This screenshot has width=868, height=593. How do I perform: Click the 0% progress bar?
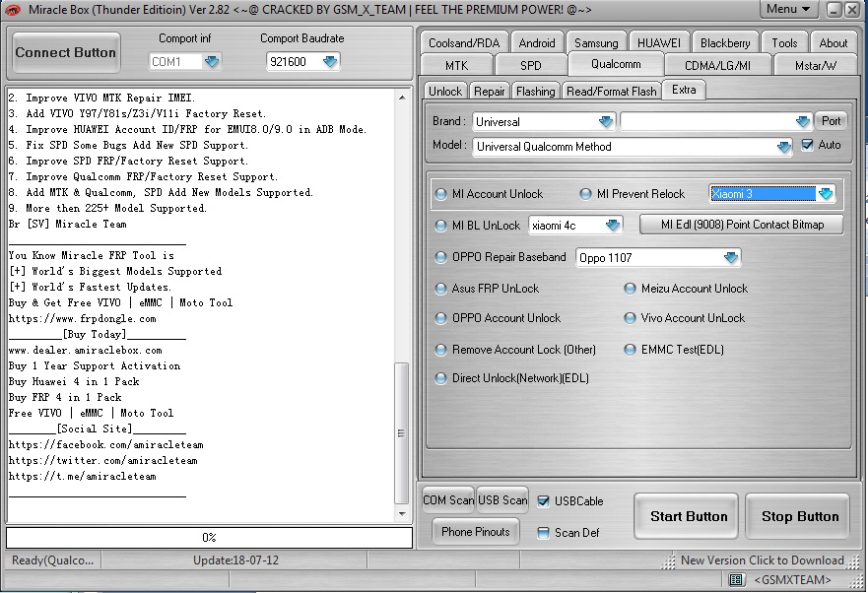pyautogui.click(x=209, y=538)
